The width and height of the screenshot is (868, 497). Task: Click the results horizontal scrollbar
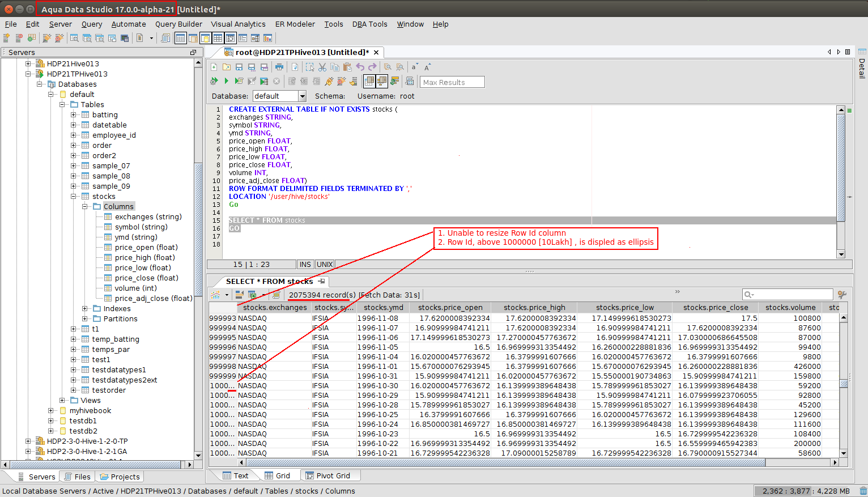(x=510, y=462)
